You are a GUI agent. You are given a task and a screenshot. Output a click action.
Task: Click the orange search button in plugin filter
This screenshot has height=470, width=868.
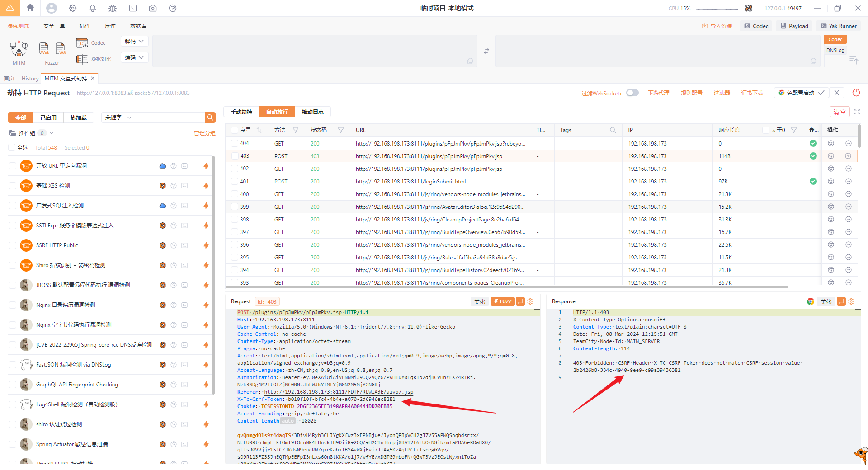tap(210, 117)
